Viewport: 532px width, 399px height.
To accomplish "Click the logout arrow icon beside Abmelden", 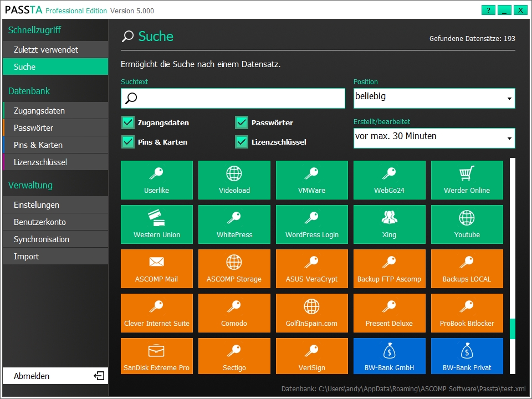I will pyautogui.click(x=99, y=376).
